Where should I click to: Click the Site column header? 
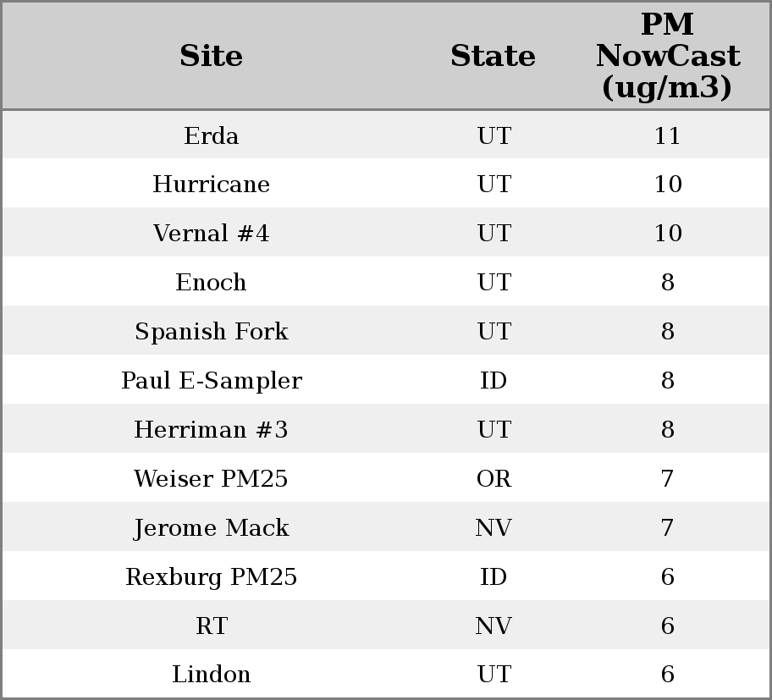(212, 56)
